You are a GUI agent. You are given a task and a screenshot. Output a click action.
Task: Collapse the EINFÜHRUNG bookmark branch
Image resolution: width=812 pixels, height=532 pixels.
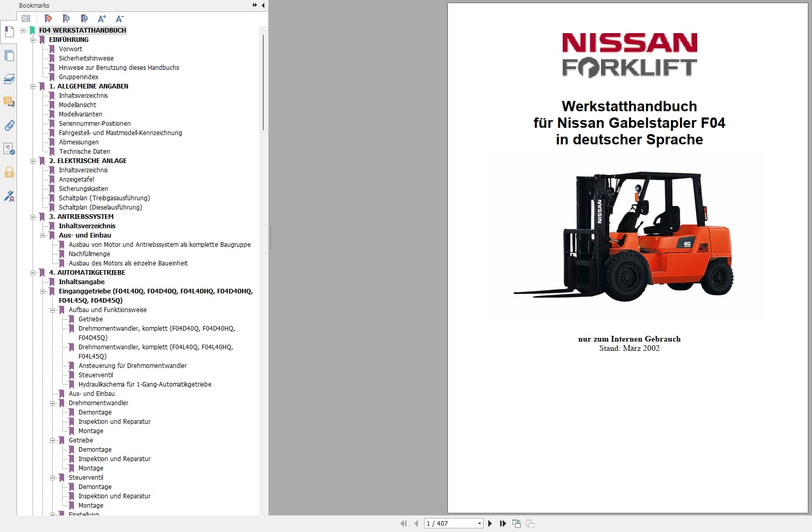coord(33,40)
